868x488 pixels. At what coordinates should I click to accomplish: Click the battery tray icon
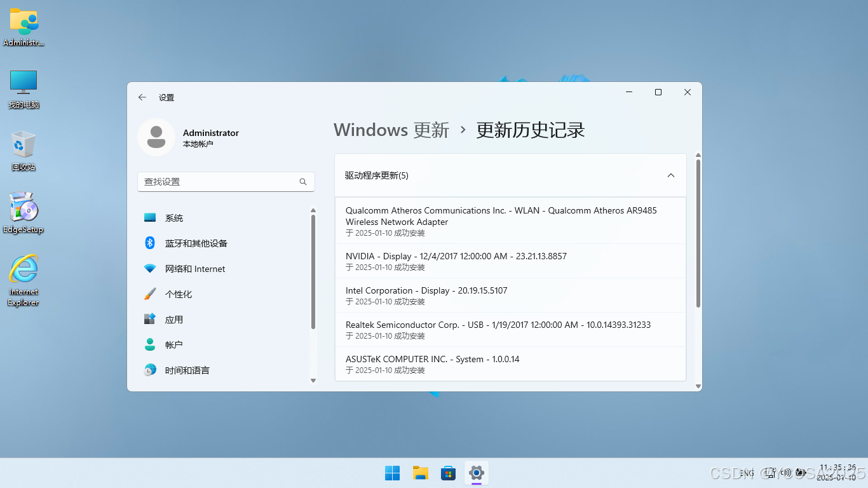click(801, 473)
